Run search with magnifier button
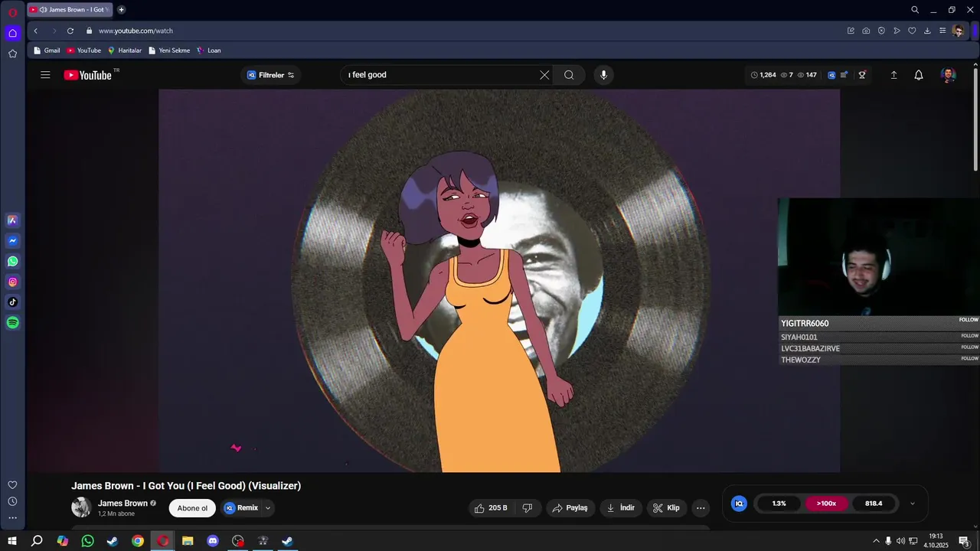The image size is (980, 551). 569,75
